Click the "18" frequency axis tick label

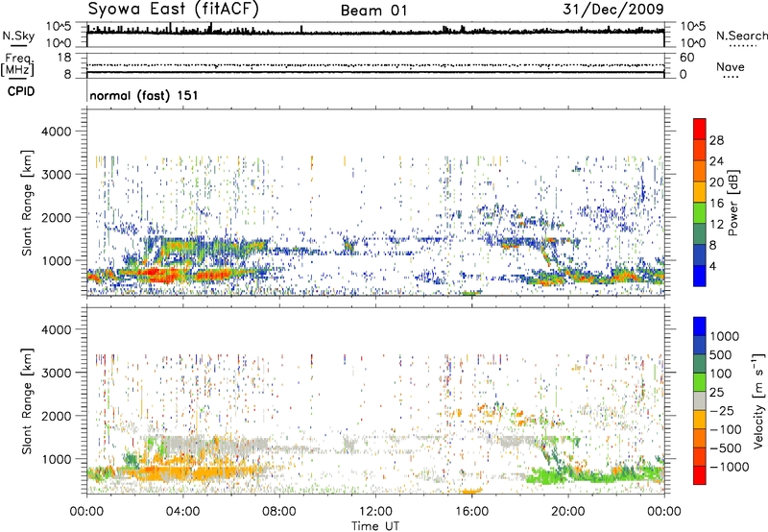coord(64,58)
